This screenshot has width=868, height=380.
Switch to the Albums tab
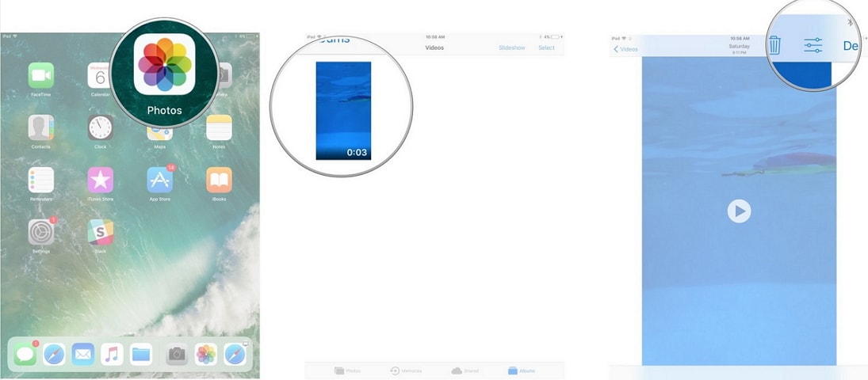click(522, 370)
